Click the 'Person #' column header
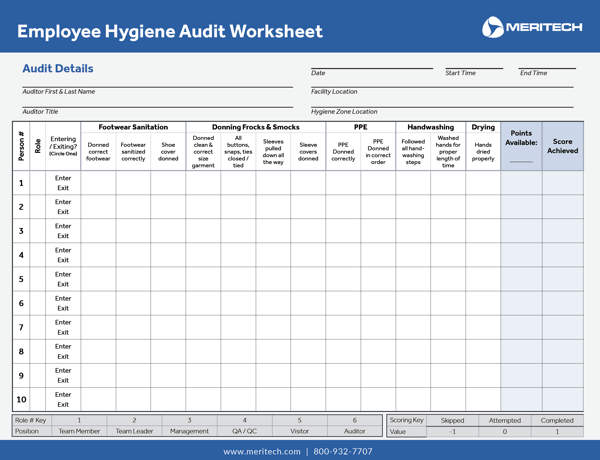Screen dimensions: 600x460 (x=21, y=146)
